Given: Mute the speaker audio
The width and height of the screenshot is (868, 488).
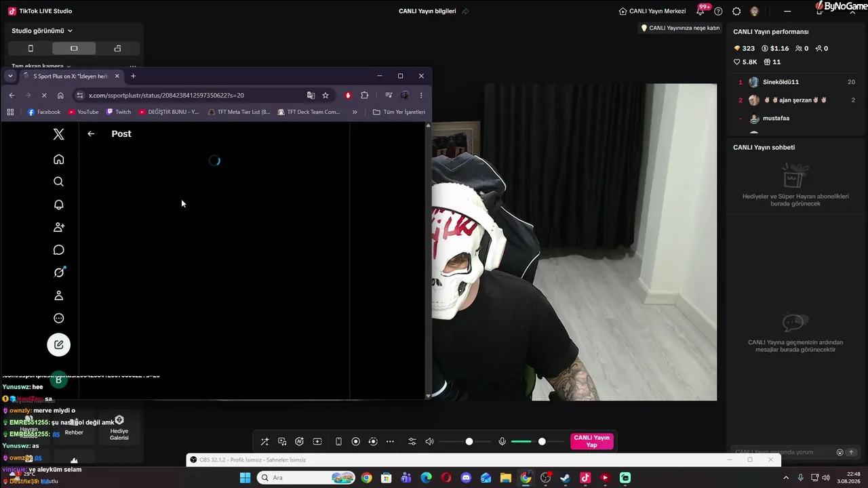Looking at the screenshot, I should 429,442.
